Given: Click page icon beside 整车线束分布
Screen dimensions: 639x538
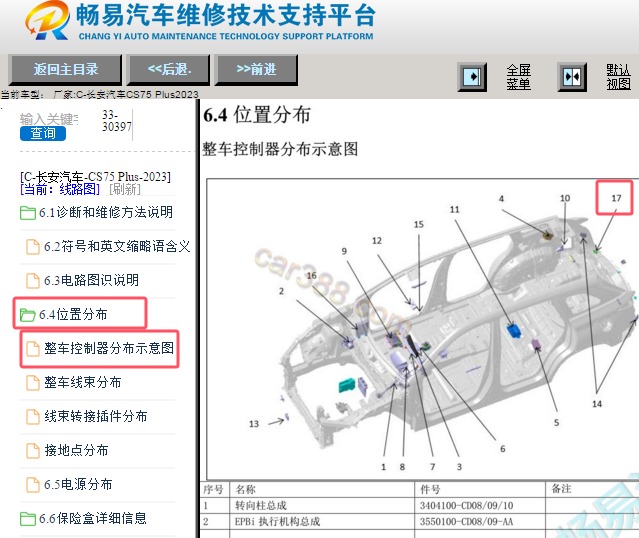Looking at the screenshot, I should [x=33, y=383].
